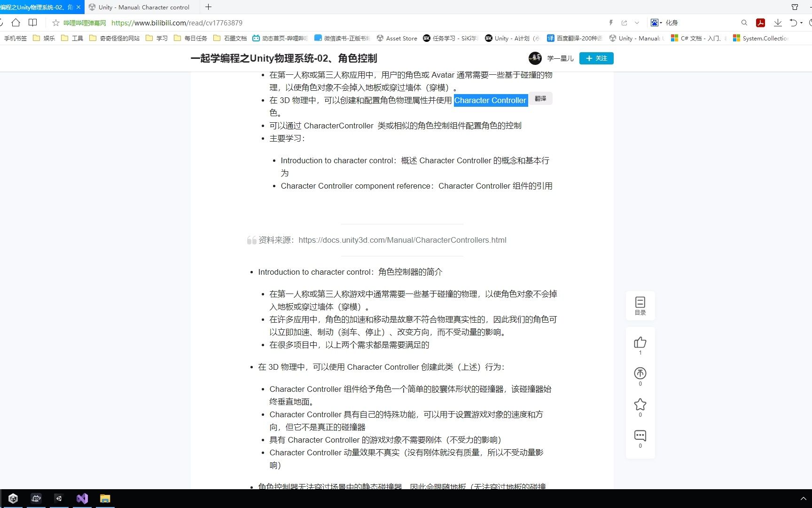Open the Baidu search engine dropdown

[x=657, y=23]
